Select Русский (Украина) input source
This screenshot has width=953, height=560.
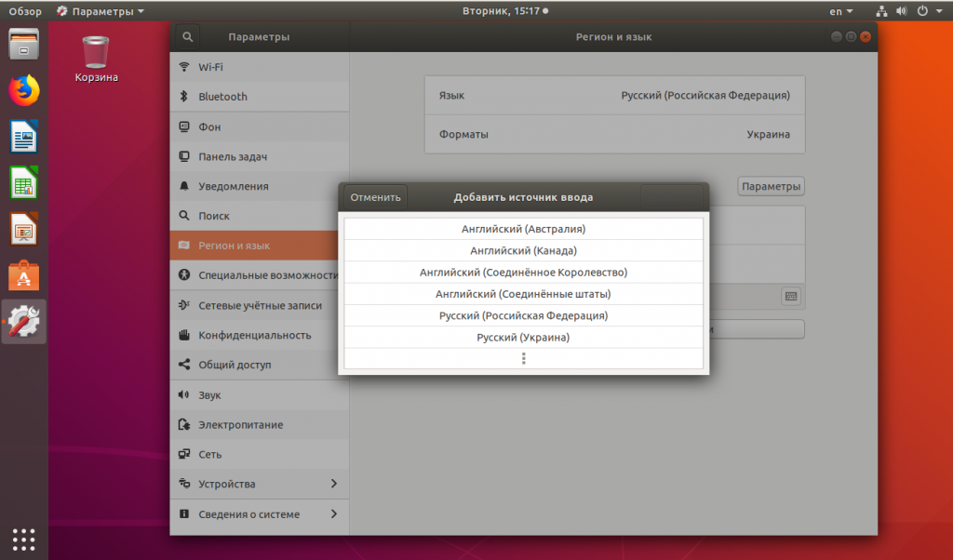523,337
